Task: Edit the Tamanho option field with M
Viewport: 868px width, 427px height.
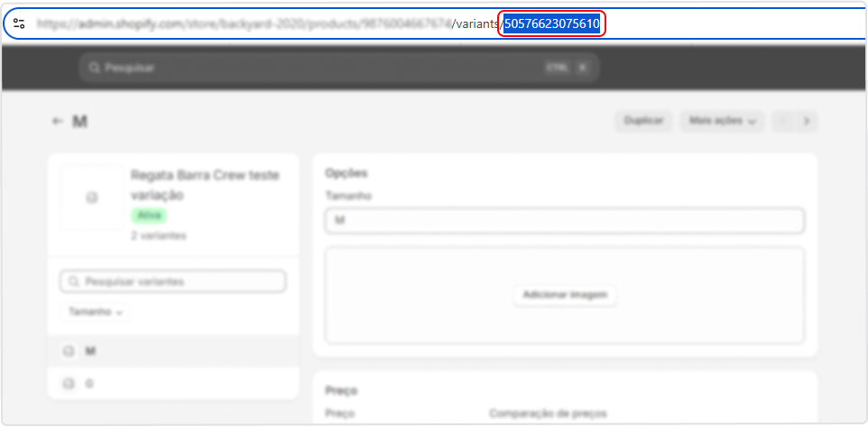Action: pyautogui.click(x=565, y=221)
